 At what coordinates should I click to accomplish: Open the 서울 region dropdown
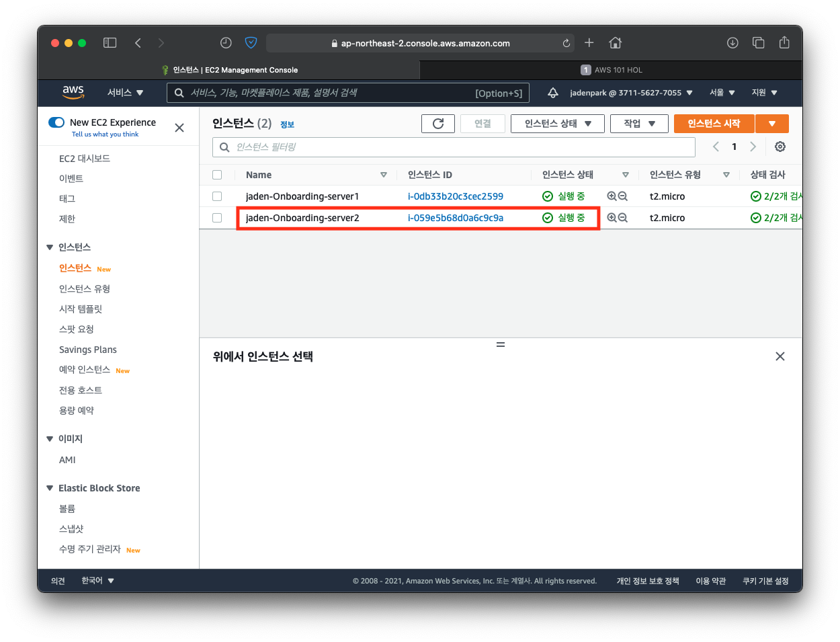(x=722, y=93)
